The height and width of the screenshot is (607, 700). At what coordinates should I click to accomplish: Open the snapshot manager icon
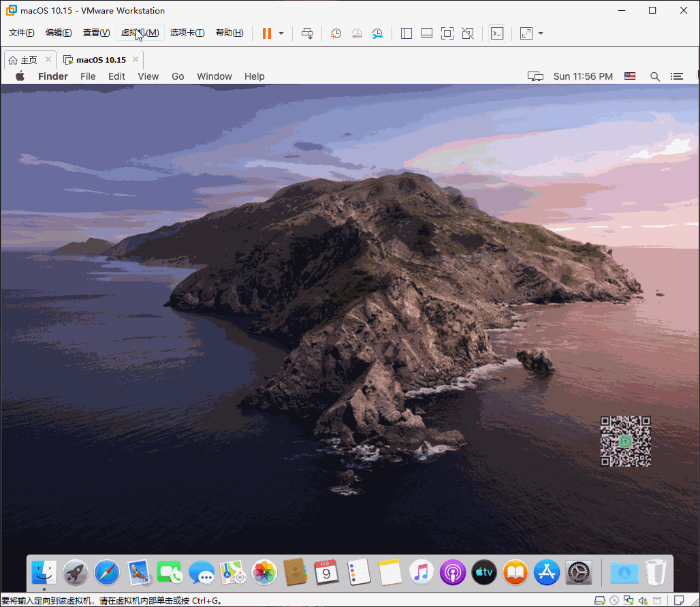tap(377, 33)
